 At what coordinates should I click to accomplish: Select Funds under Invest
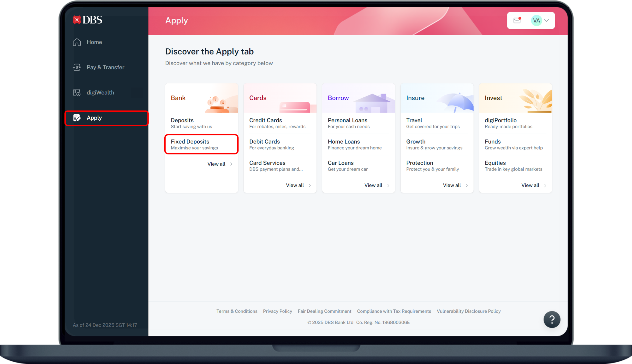coord(515,145)
